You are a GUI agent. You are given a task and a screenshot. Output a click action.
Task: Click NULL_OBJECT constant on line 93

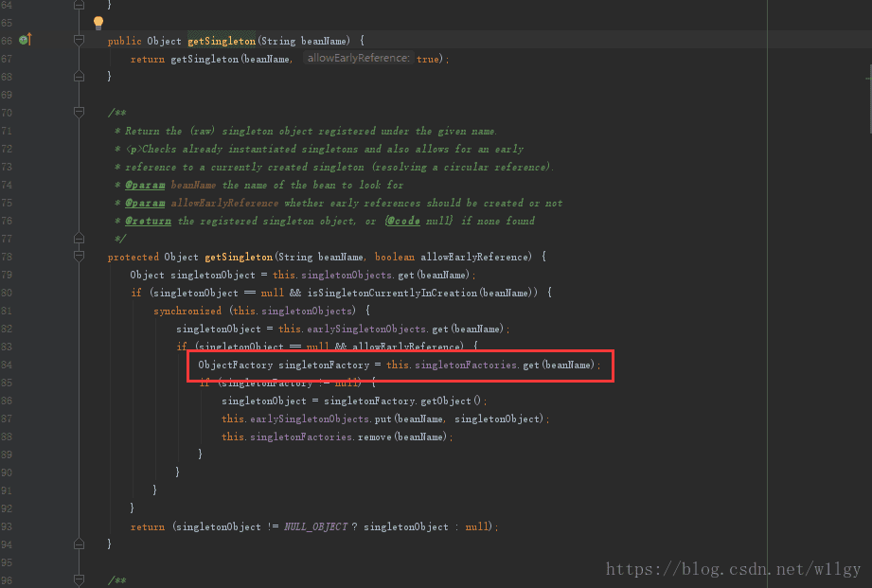[x=316, y=526]
